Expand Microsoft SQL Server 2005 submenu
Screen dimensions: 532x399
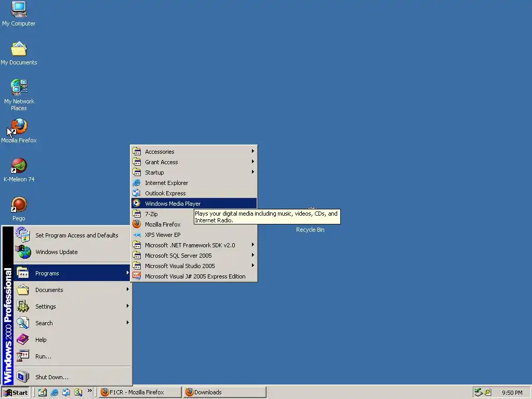[194, 256]
